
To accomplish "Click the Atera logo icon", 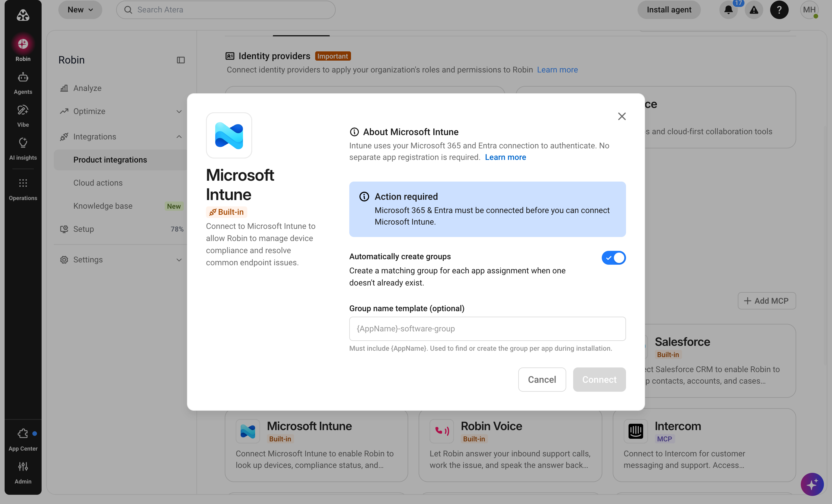I will (23, 15).
